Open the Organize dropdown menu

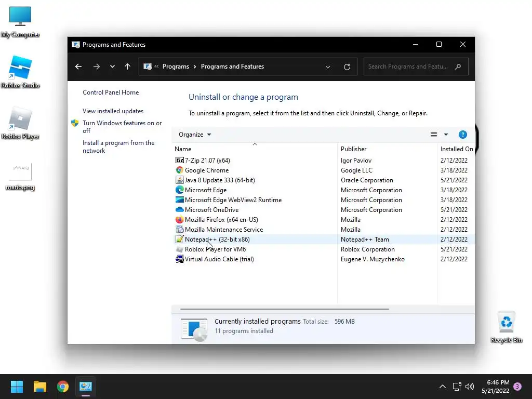[195, 135]
